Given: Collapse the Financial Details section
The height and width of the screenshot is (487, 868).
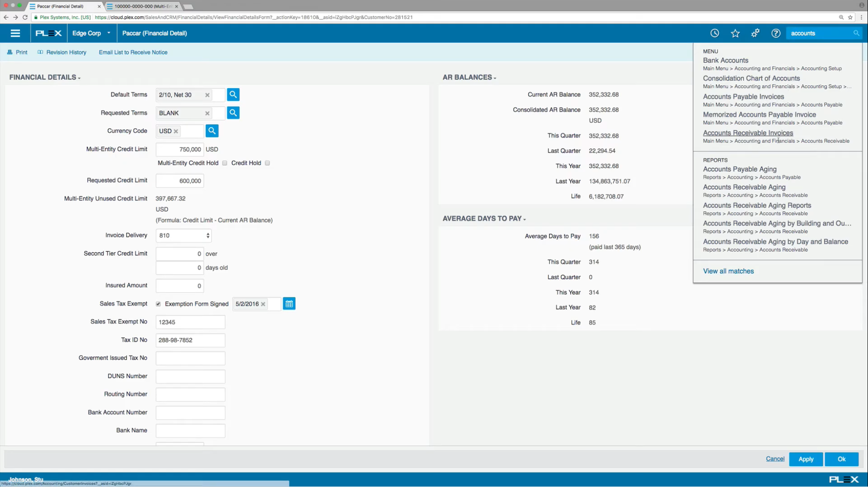Looking at the screenshot, I should 79,77.
